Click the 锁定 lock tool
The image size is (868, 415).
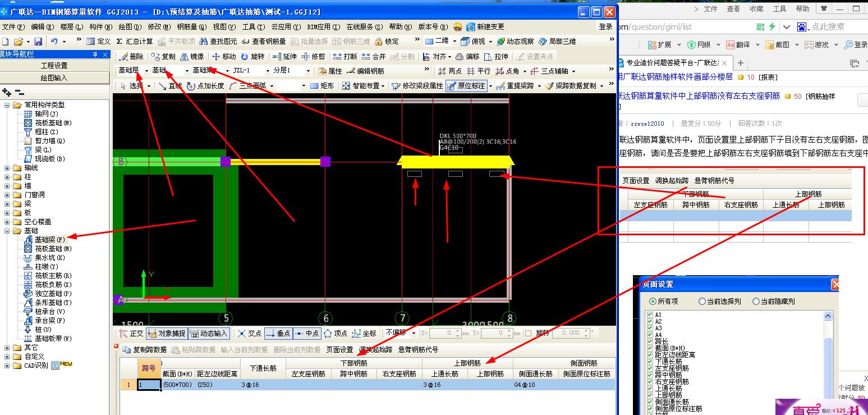387,42
